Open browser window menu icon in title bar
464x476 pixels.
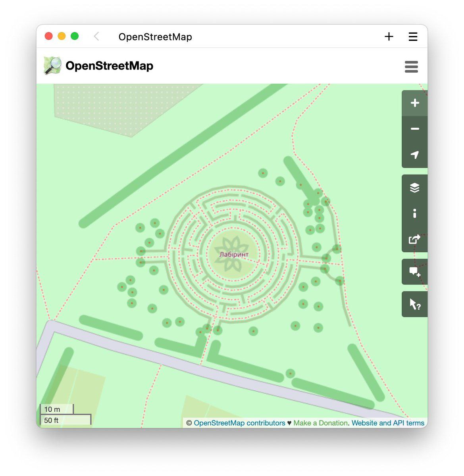click(x=413, y=36)
